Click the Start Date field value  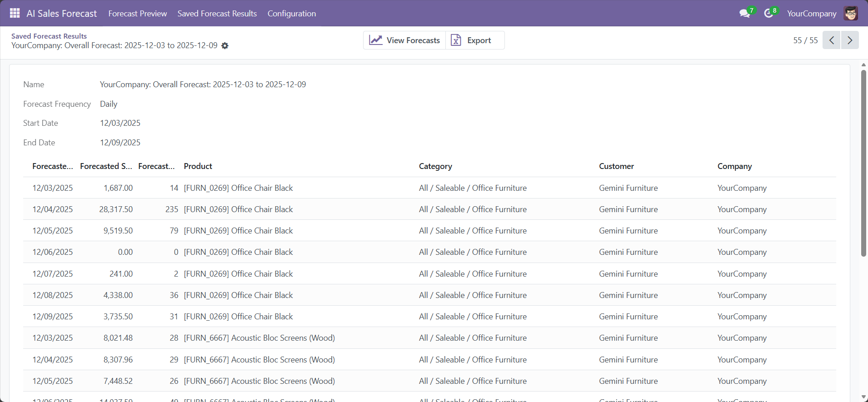120,123
